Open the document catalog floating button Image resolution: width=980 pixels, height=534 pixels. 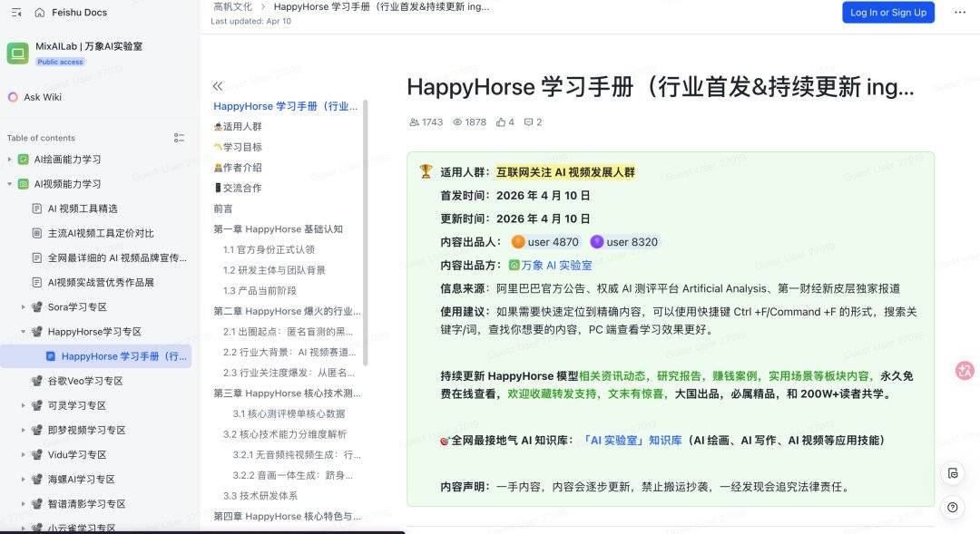(953, 473)
